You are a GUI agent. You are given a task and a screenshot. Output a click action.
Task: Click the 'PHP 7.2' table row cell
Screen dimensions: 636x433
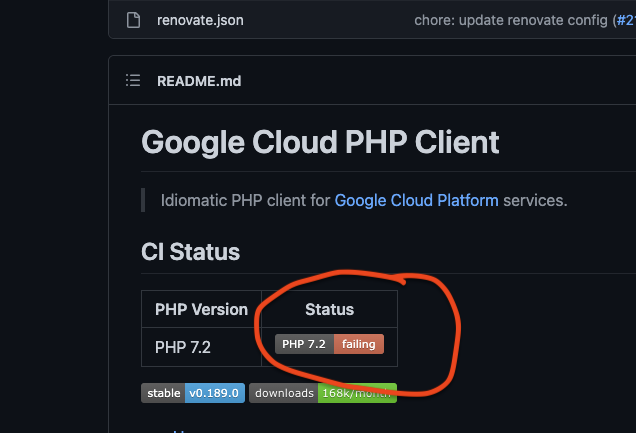(x=201, y=347)
